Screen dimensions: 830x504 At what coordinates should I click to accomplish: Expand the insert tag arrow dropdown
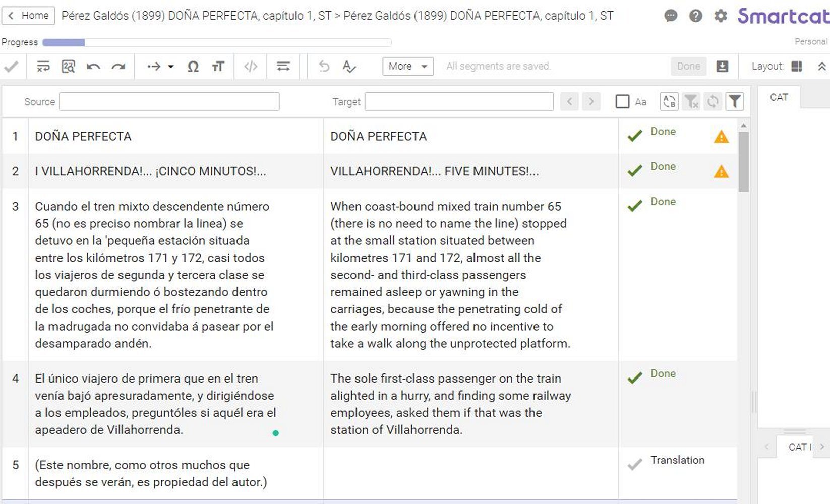point(171,67)
